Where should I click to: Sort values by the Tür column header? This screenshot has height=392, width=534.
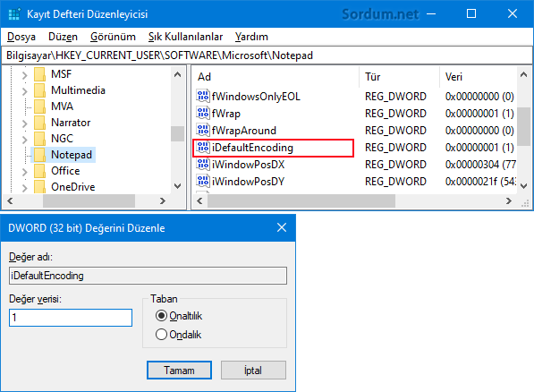pos(400,77)
